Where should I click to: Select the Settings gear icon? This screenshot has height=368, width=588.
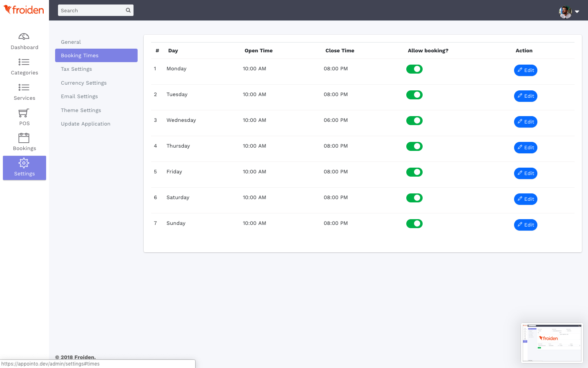pyautogui.click(x=24, y=163)
